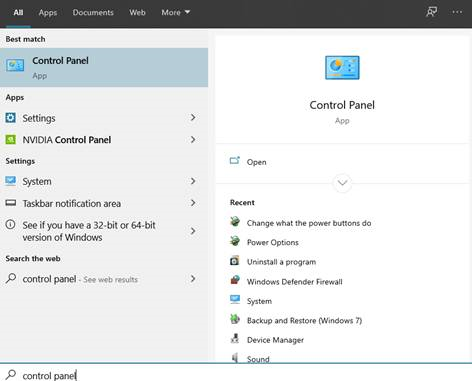Click the icon for Change what the power buttons do
This screenshot has width=472, height=381.
(x=235, y=222)
